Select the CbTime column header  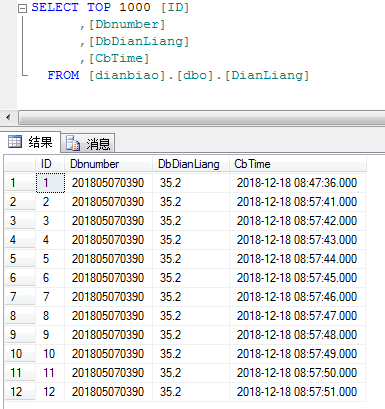tap(298, 164)
